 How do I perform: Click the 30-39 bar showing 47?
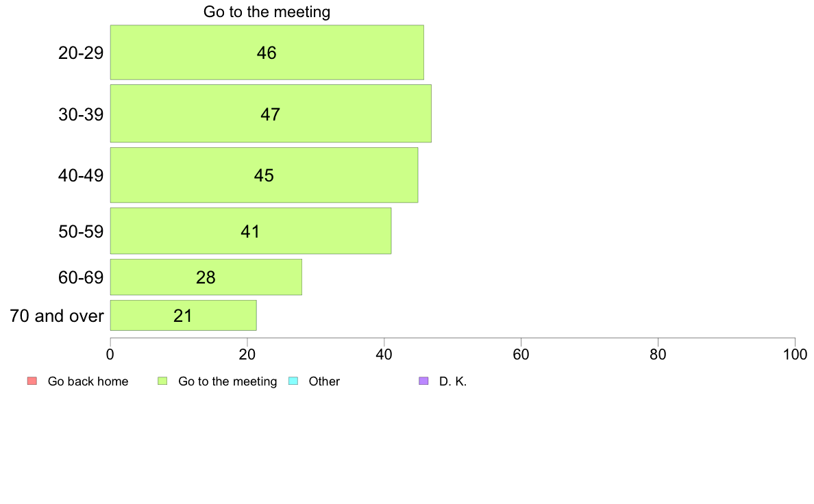pyautogui.click(x=271, y=114)
